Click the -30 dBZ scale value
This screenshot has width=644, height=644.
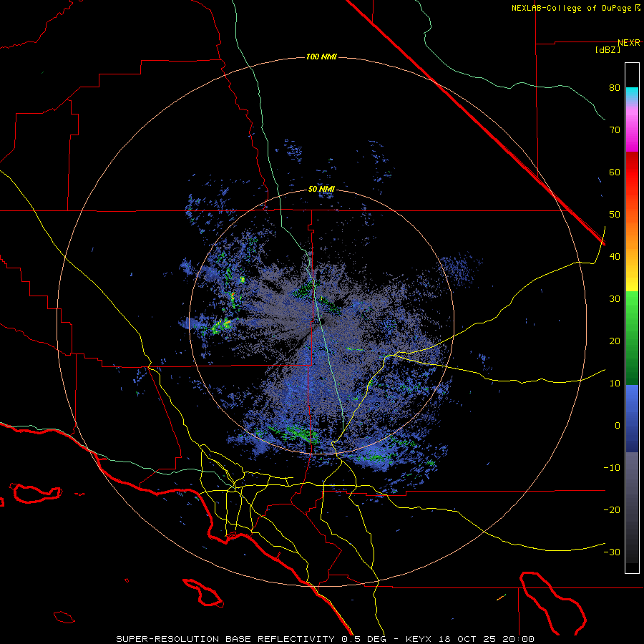click(612, 552)
